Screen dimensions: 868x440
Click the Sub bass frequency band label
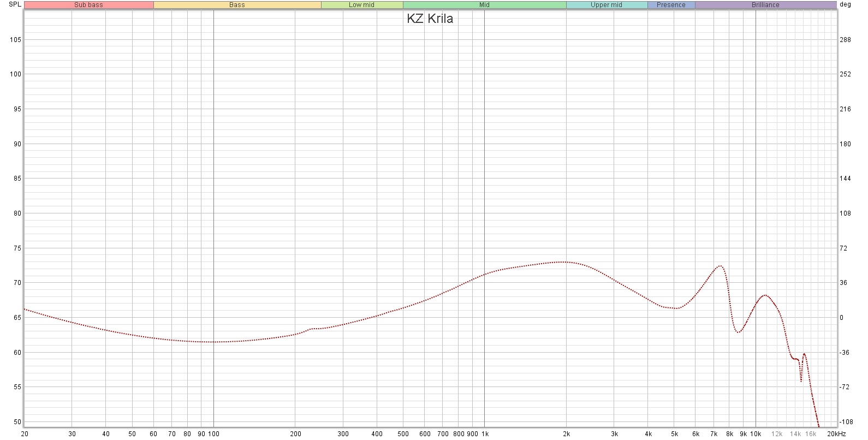point(89,5)
